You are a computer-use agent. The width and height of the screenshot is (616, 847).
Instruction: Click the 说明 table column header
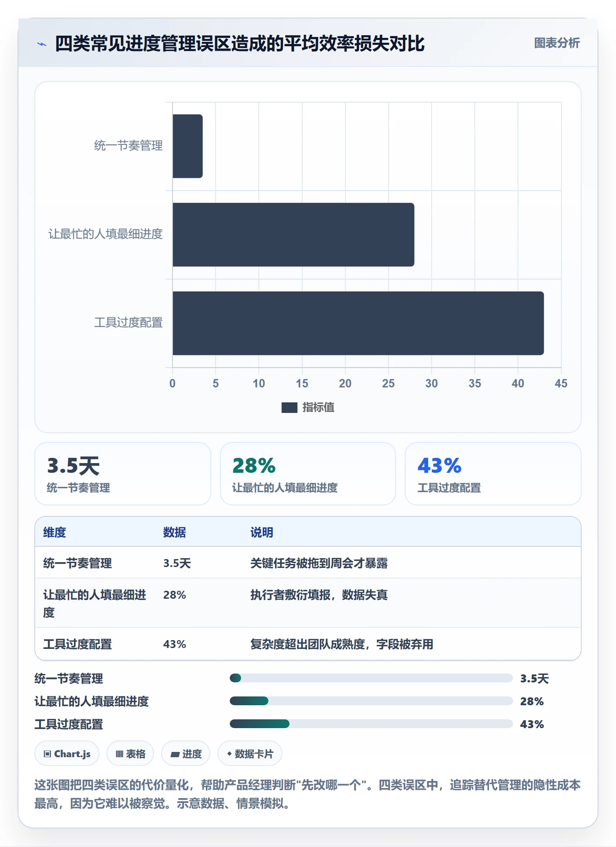click(262, 532)
